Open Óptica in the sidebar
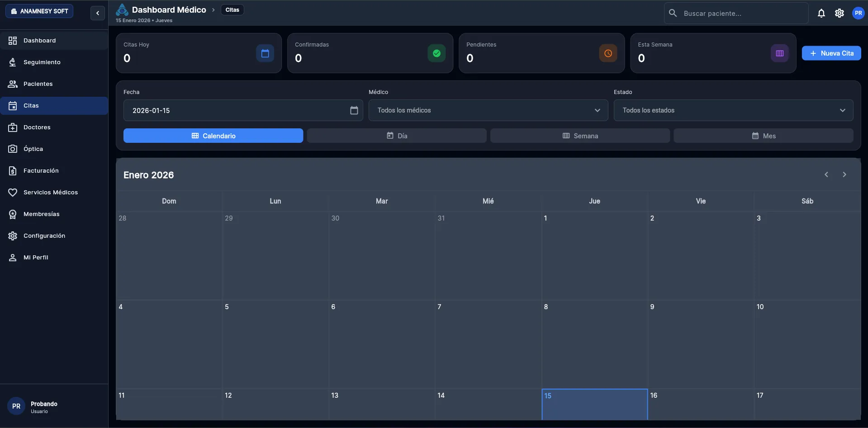This screenshot has height=428, width=868. pyautogui.click(x=54, y=149)
